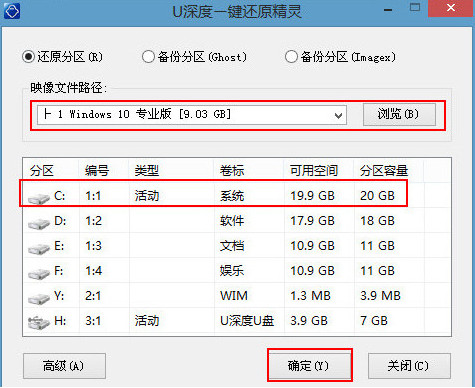The width and height of the screenshot is (475, 388).
Task: Click partition number 1:2
Action: 93,221
